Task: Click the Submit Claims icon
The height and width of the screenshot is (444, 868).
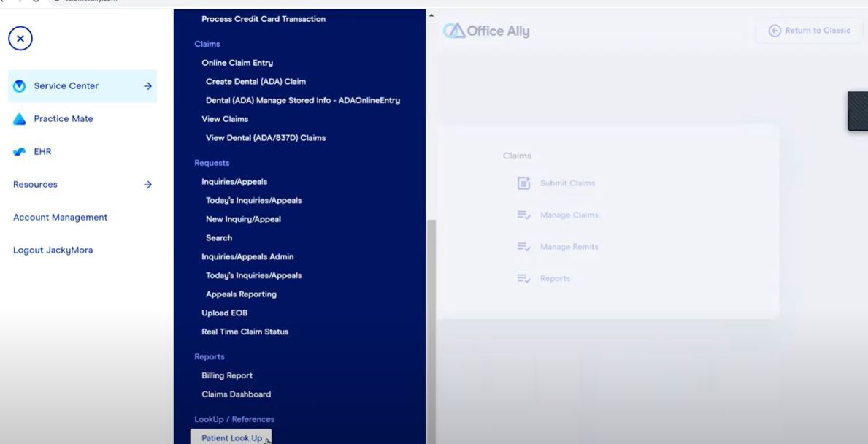Action: tap(523, 183)
